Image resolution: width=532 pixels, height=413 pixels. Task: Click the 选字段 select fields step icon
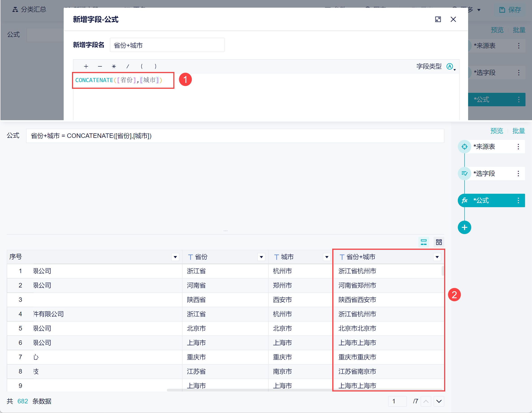pyautogui.click(x=464, y=174)
